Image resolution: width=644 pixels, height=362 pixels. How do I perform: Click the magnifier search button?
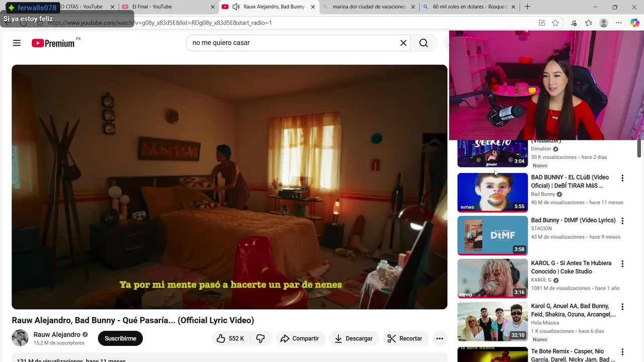pos(424,43)
